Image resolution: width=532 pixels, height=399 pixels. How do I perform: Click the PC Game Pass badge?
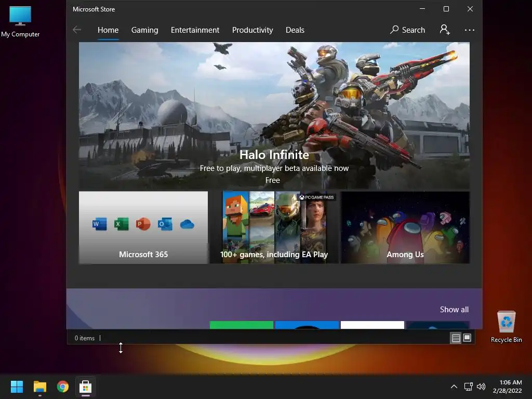316,197
